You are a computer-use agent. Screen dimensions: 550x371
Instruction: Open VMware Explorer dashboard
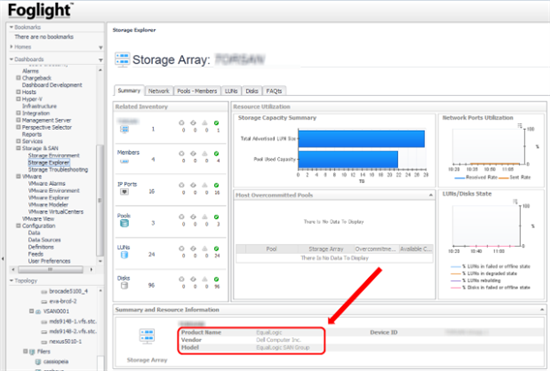tap(49, 197)
